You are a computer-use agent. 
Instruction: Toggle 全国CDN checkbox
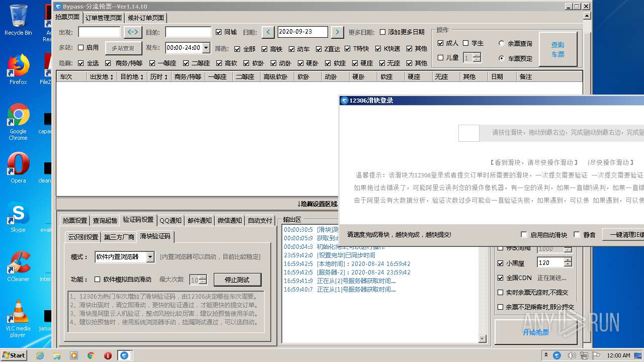(500, 278)
